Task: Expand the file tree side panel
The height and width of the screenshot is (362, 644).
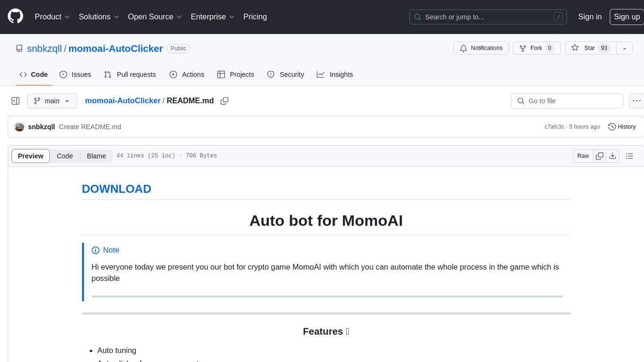Action: pyautogui.click(x=15, y=101)
